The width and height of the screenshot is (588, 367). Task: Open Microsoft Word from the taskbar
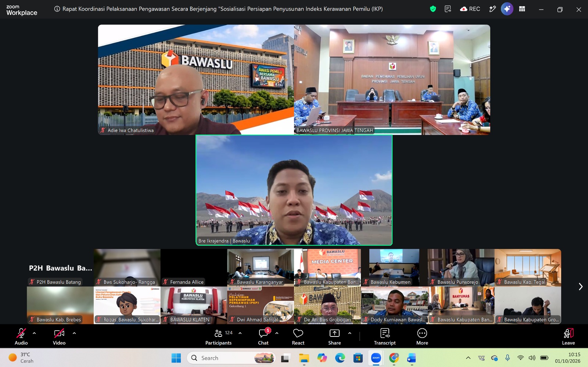tap(411, 358)
